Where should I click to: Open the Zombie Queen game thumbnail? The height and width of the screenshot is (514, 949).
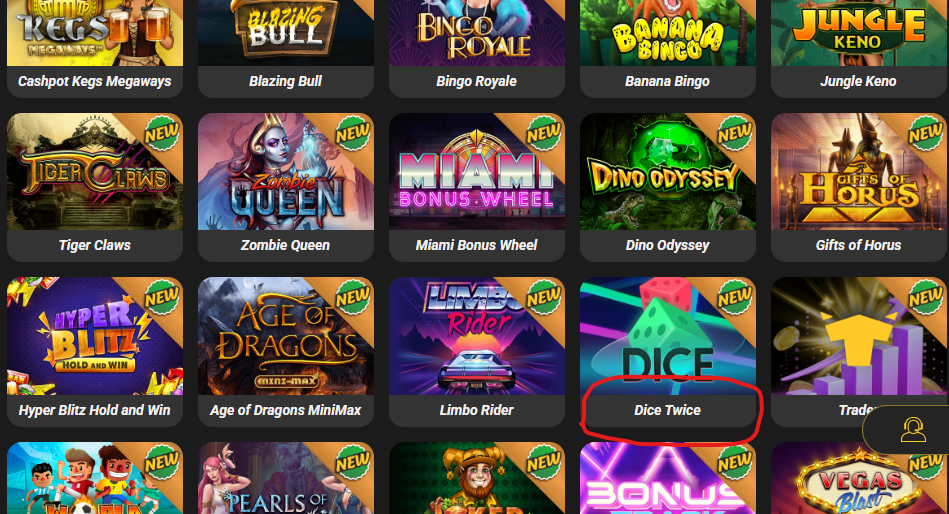tap(286, 171)
